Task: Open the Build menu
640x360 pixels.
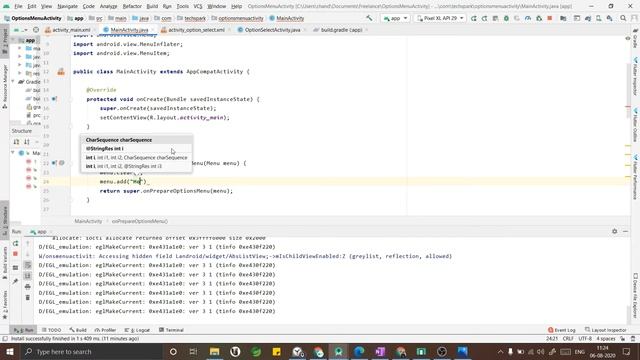Action: [152, 7]
